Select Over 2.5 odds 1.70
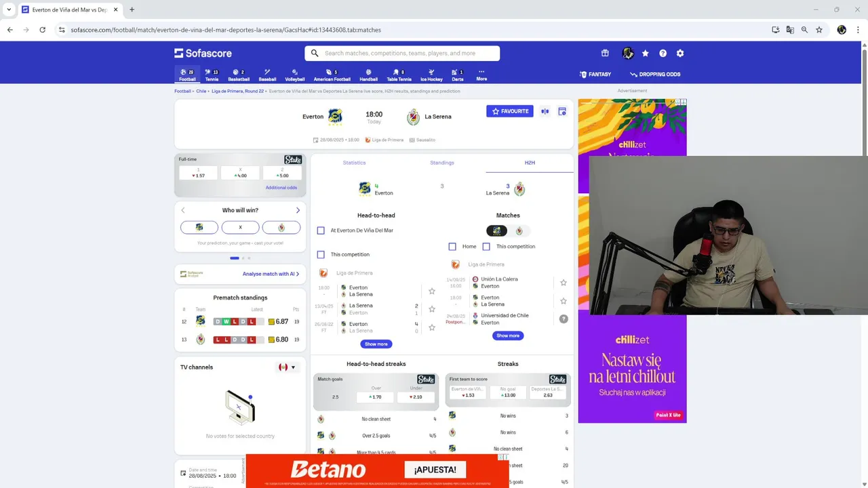This screenshot has height=488, width=868. [376, 397]
